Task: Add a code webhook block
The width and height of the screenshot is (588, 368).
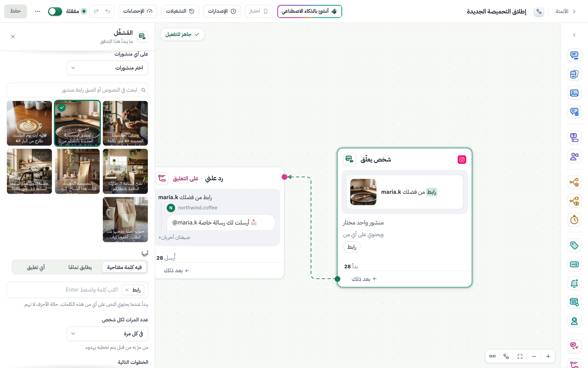Action: coord(574,302)
